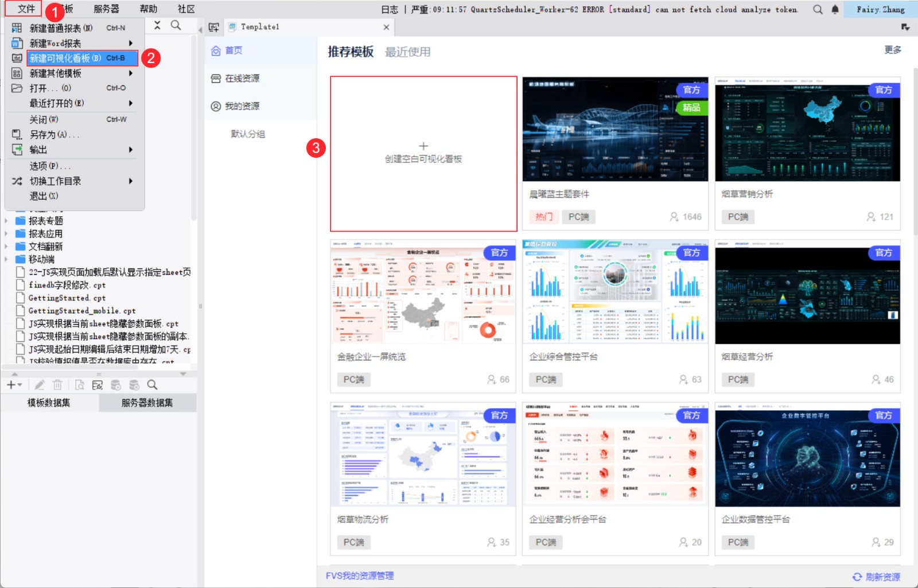
Task: Expand the 移动端 folder arrow
Action: pos(6,259)
